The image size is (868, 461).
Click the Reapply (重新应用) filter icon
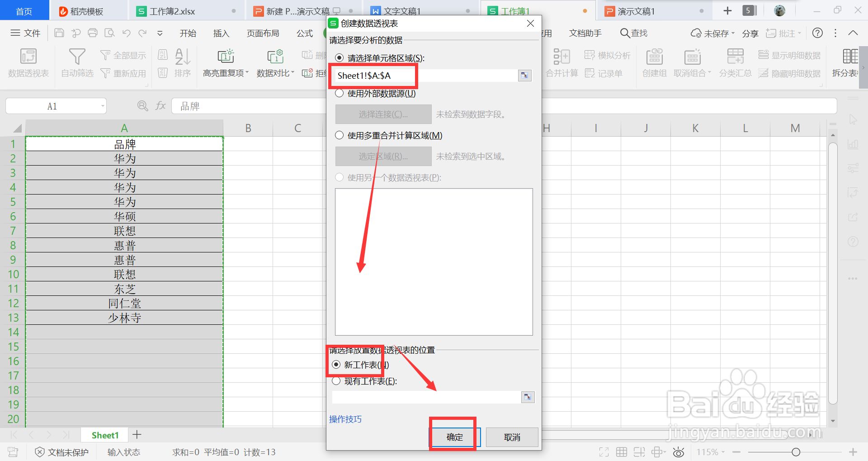[x=105, y=73]
